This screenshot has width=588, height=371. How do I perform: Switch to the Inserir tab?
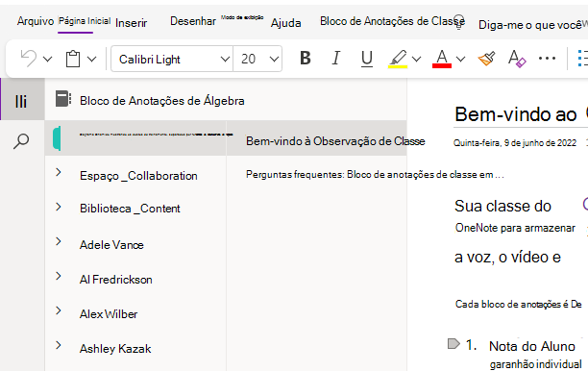[132, 23]
